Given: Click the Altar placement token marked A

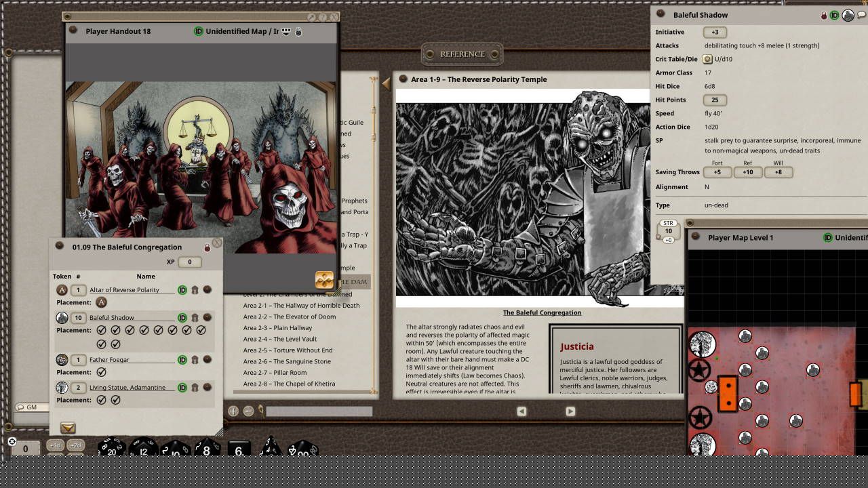Looking at the screenshot, I should tap(101, 302).
